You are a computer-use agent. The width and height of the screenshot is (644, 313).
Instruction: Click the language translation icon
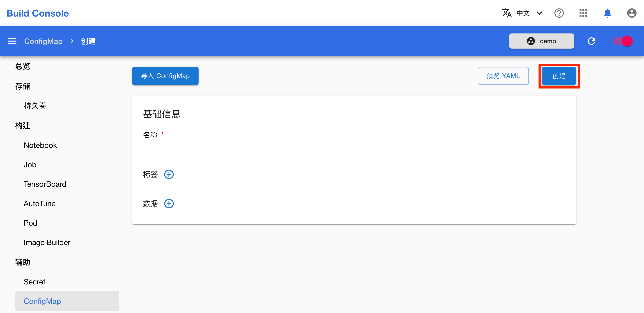(507, 13)
